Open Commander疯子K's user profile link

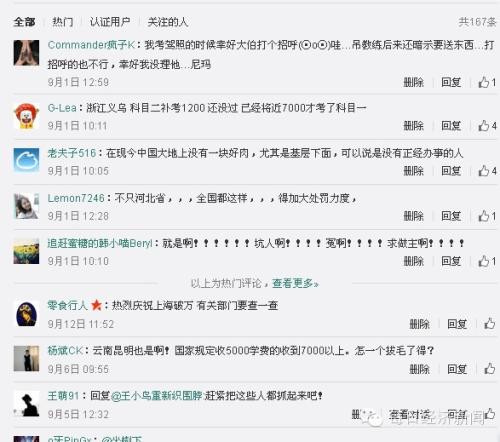91,45
